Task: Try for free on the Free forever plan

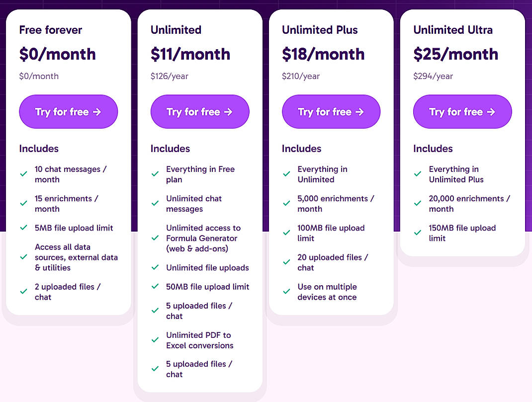Action: point(68,111)
